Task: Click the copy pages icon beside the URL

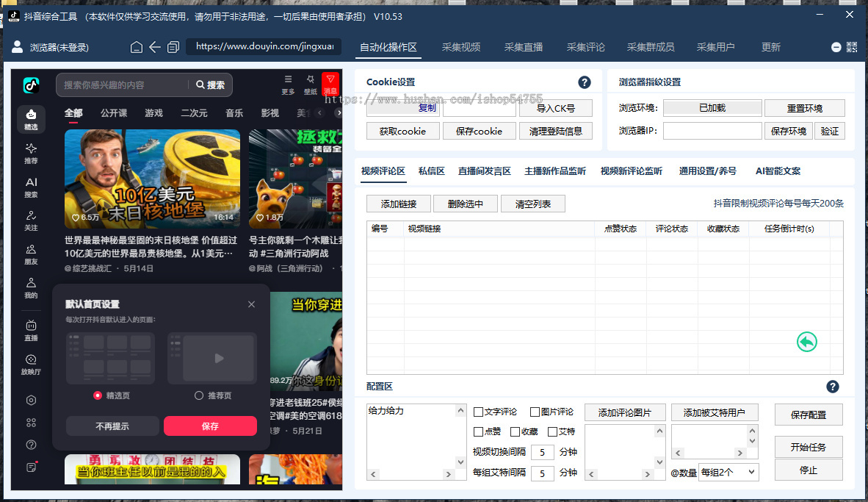Action: (x=173, y=47)
